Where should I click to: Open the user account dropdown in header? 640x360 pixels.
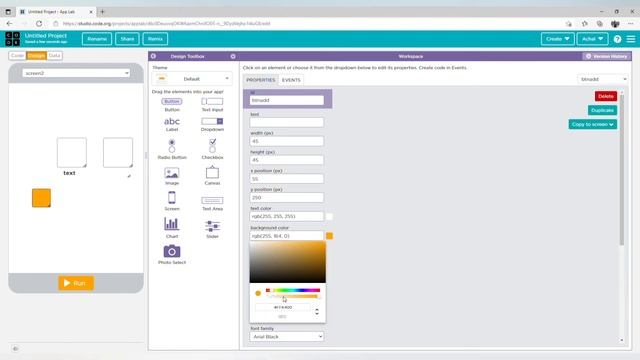click(x=592, y=39)
